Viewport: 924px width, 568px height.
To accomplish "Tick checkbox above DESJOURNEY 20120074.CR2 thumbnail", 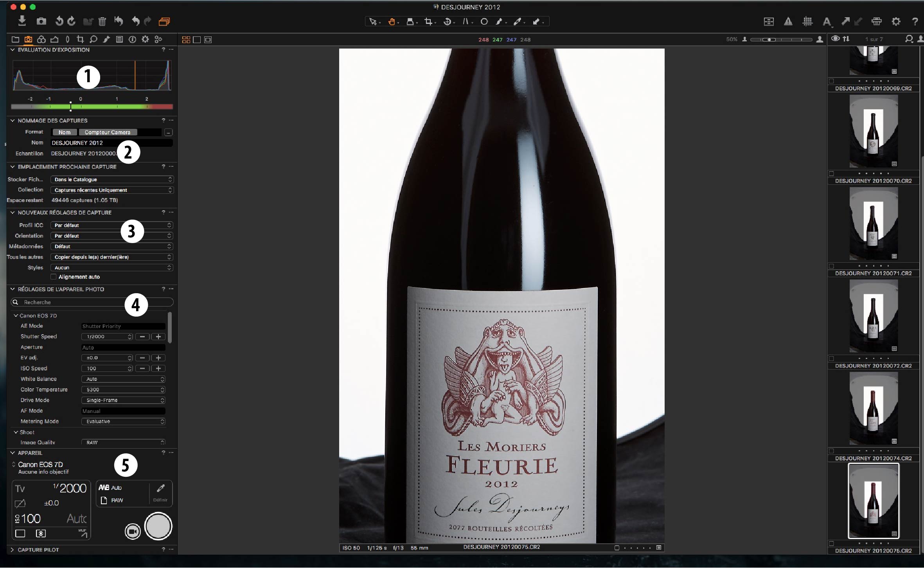I will point(832,451).
